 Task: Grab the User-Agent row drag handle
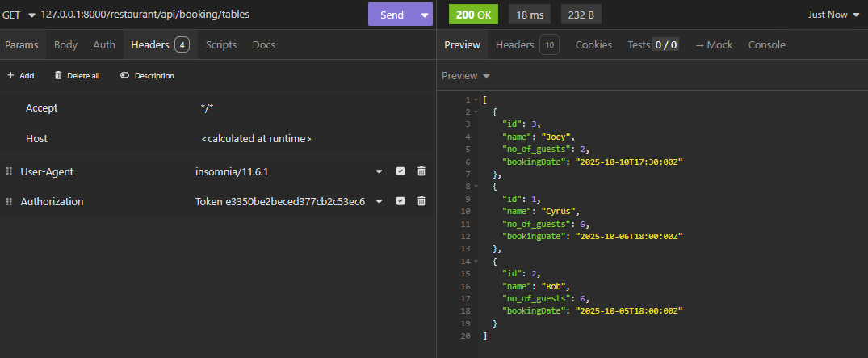(x=9, y=172)
